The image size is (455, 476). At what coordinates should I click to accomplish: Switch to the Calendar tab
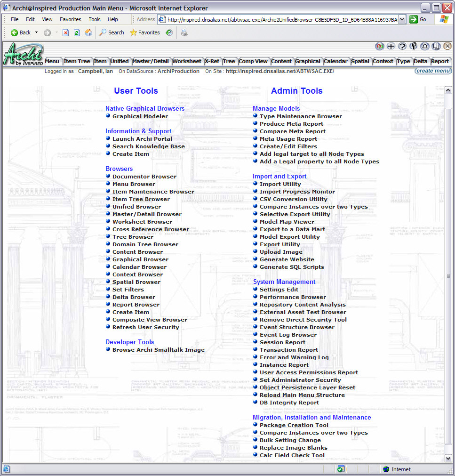click(x=335, y=61)
